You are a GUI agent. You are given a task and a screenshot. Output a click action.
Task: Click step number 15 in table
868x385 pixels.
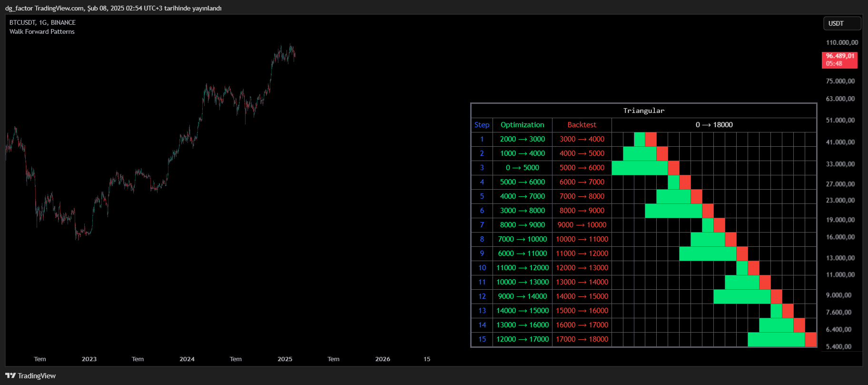(x=482, y=339)
